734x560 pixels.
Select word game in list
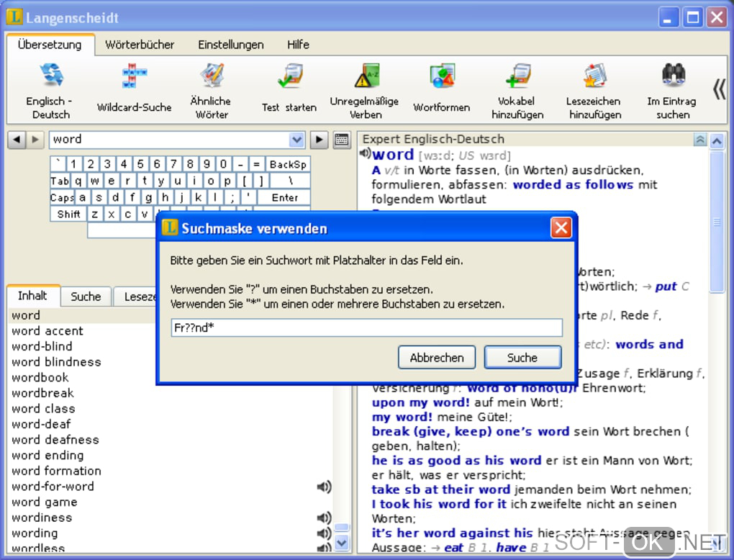tap(45, 502)
